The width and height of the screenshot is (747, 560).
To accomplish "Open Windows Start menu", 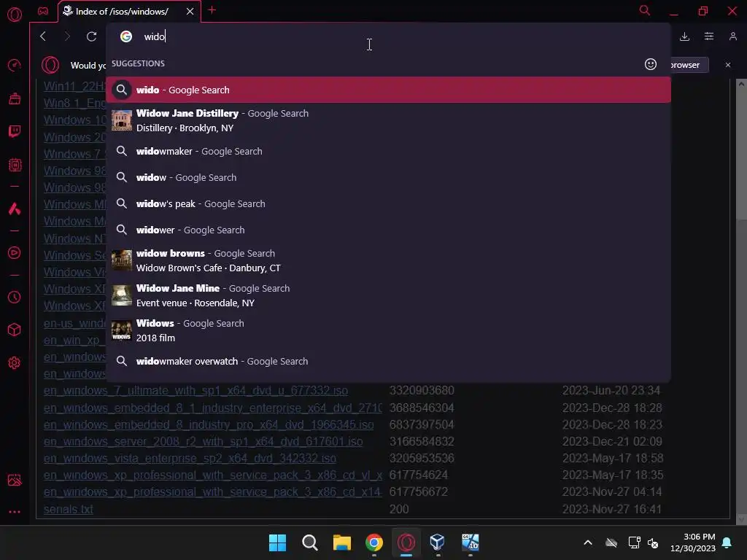I will click(277, 542).
